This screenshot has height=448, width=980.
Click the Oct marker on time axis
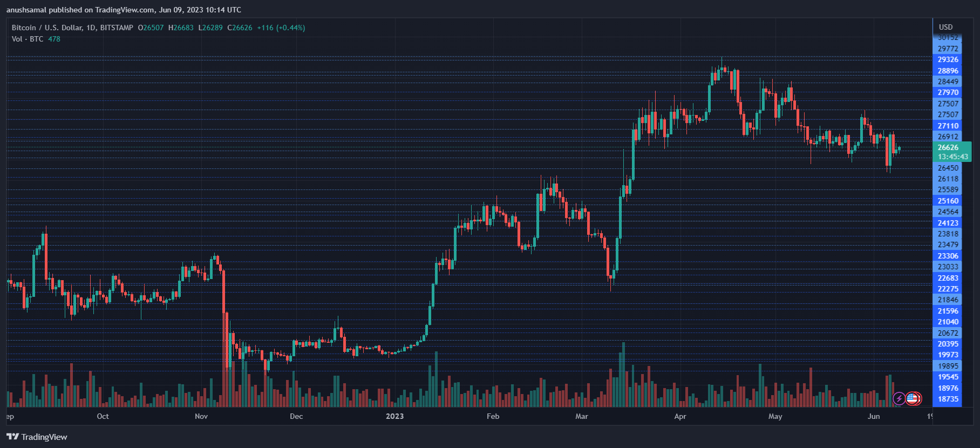103,416
